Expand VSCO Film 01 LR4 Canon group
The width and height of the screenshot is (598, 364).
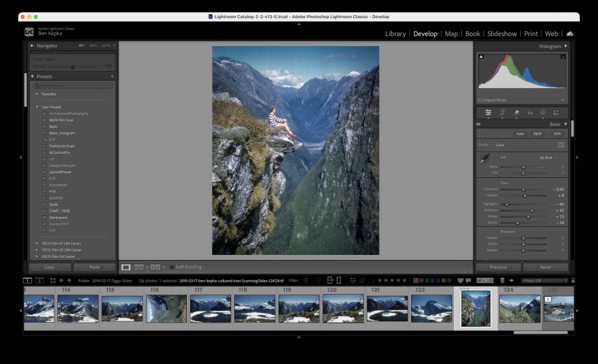[37, 243]
